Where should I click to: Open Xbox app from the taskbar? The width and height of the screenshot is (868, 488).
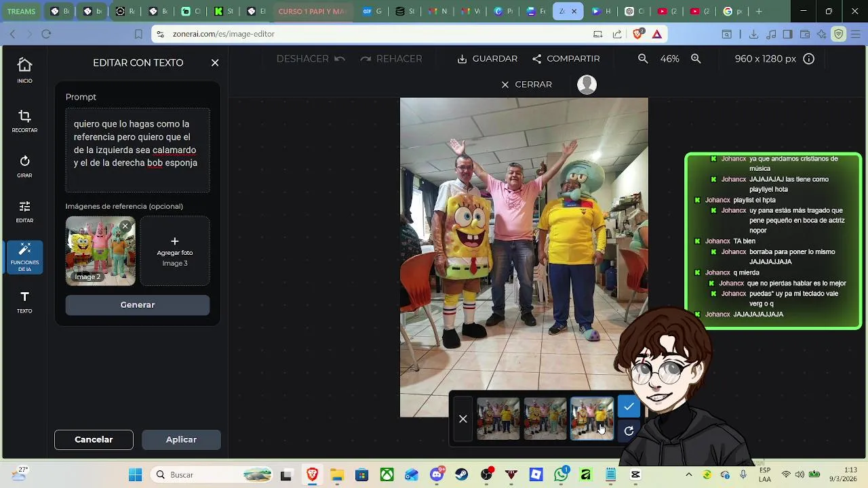click(387, 474)
